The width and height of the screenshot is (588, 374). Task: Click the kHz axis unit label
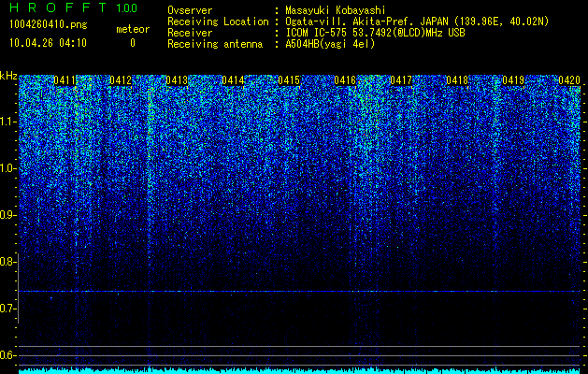click(8, 76)
